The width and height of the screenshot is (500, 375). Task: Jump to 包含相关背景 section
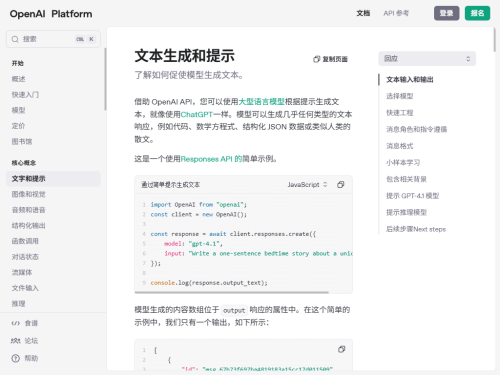(x=406, y=179)
